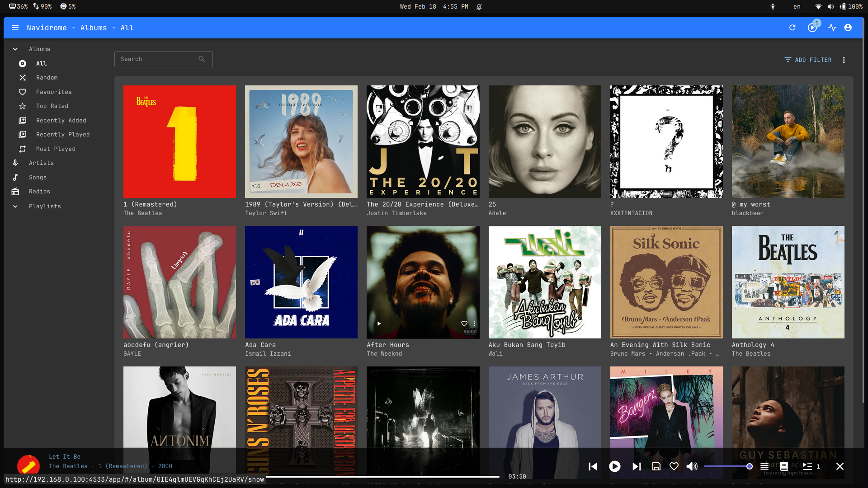Open the hamburger sidebar menu
The height and width of the screenshot is (488, 868).
(x=15, y=28)
